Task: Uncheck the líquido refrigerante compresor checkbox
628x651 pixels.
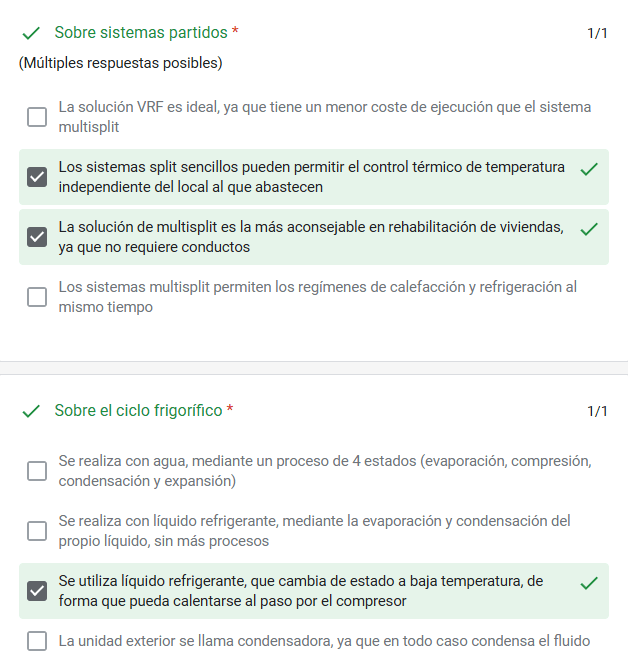Action: point(37,591)
